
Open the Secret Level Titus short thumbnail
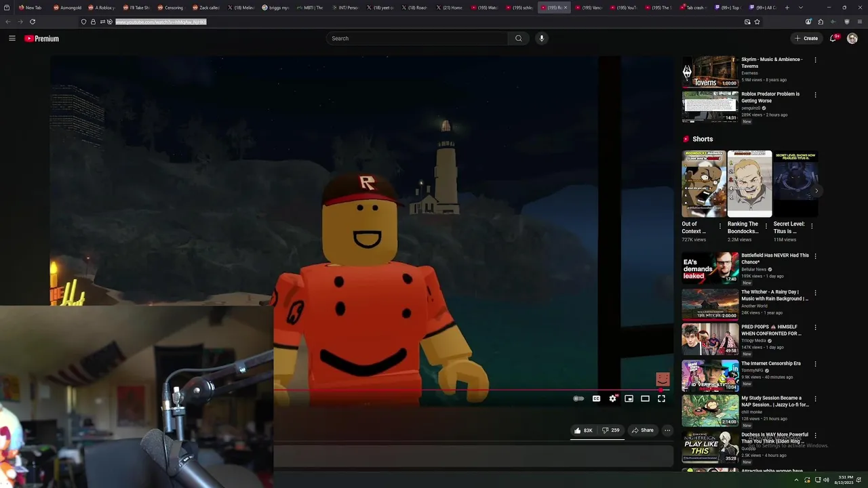795,184
